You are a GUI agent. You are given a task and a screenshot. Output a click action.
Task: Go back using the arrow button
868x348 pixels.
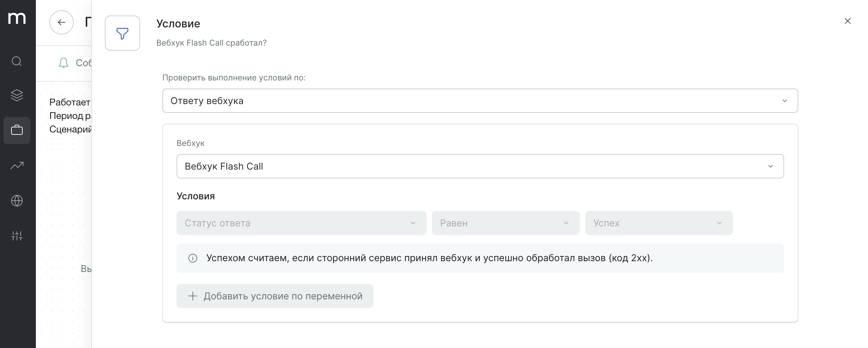[x=62, y=22]
